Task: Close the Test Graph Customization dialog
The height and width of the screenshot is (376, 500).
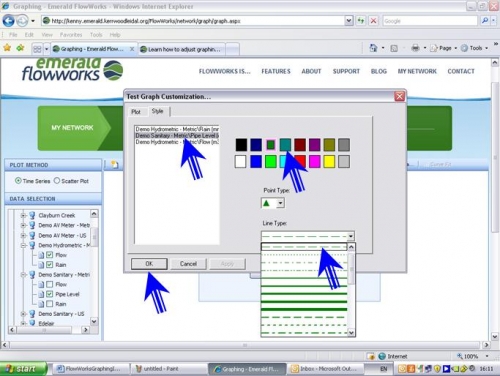Action: (x=399, y=97)
